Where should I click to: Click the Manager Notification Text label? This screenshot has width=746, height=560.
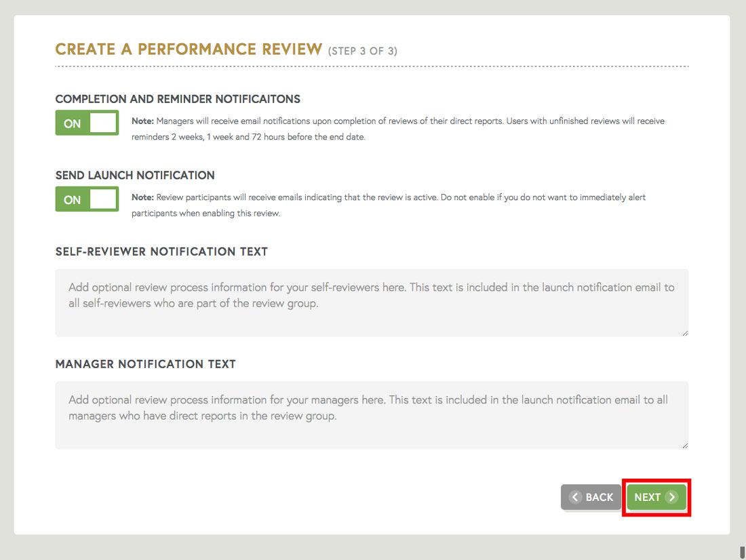[x=145, y=363]
